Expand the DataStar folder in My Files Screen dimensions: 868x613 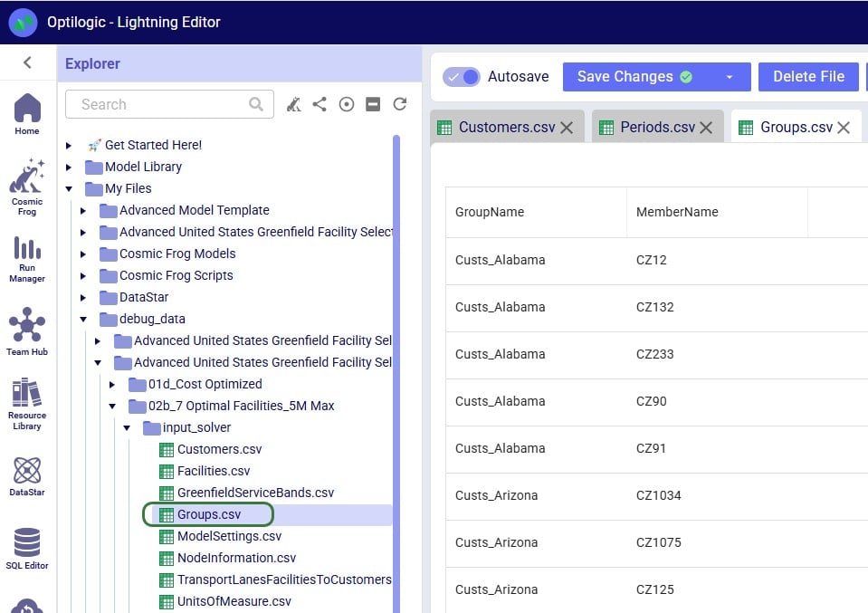[83, 298]
